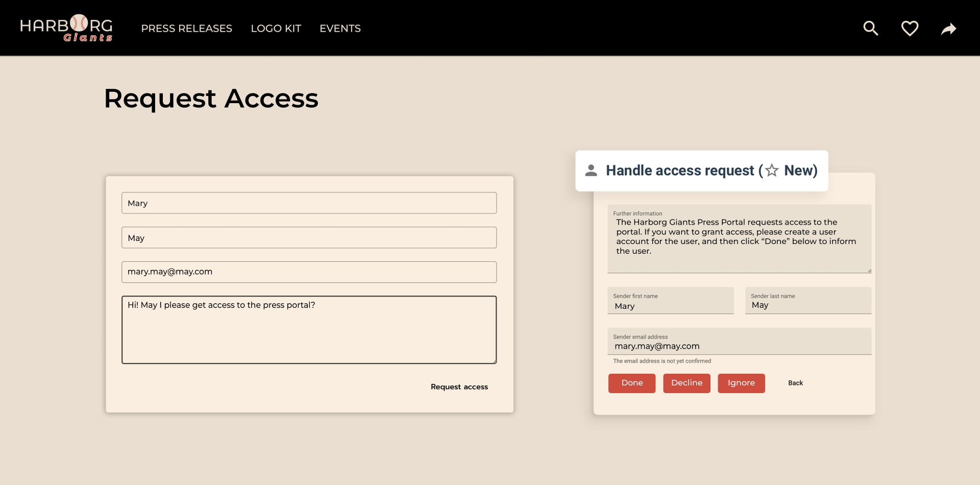
Task: Click the Request access button
Action: coord(459,387)
